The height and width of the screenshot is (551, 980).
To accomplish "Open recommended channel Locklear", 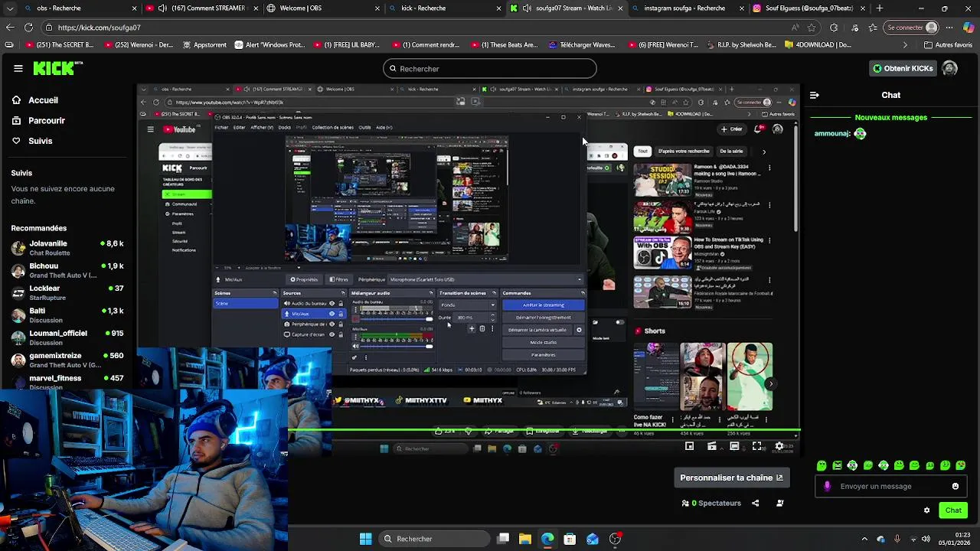I will click(67, 292).
